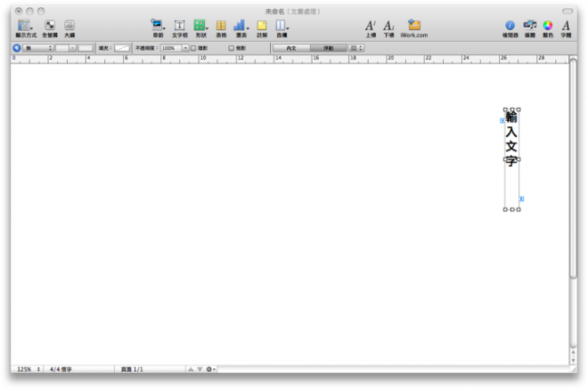Select the 浮動 floating placement option
588x389 pixels.
click(x=328, y=48)
